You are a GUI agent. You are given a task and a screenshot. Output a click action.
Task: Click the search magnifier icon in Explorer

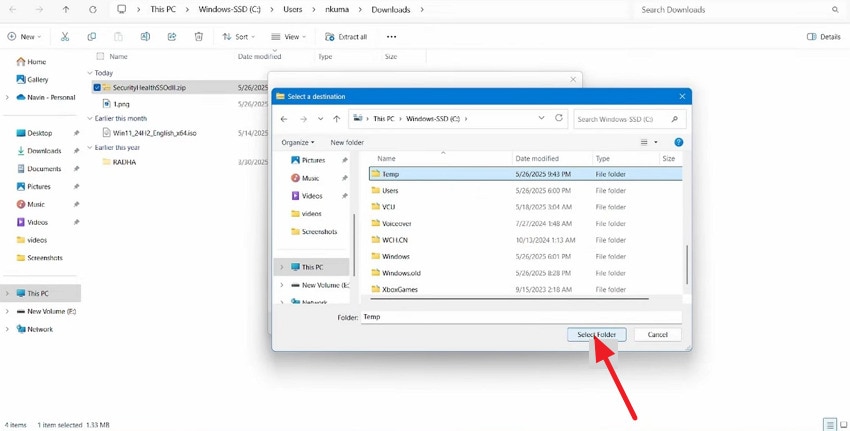coord(835,10)
